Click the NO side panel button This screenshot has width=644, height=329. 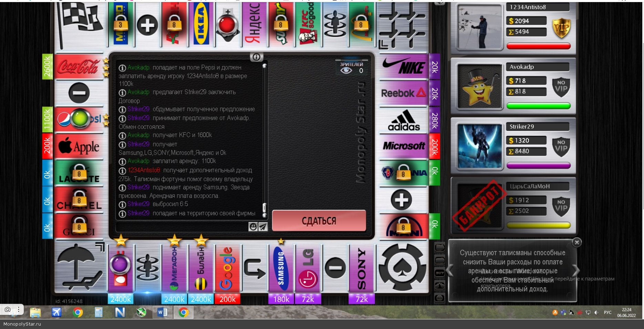pos(440,298)
